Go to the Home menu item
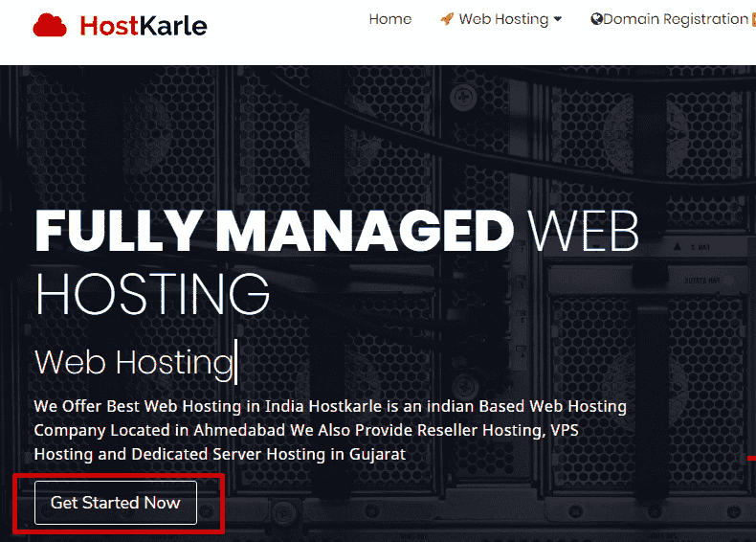 coord(390,19)
